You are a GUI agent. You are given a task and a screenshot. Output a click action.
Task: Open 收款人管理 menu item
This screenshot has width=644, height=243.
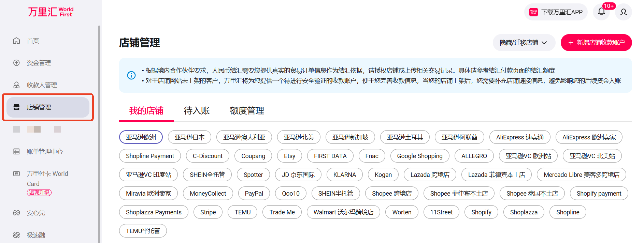point(42,85)
